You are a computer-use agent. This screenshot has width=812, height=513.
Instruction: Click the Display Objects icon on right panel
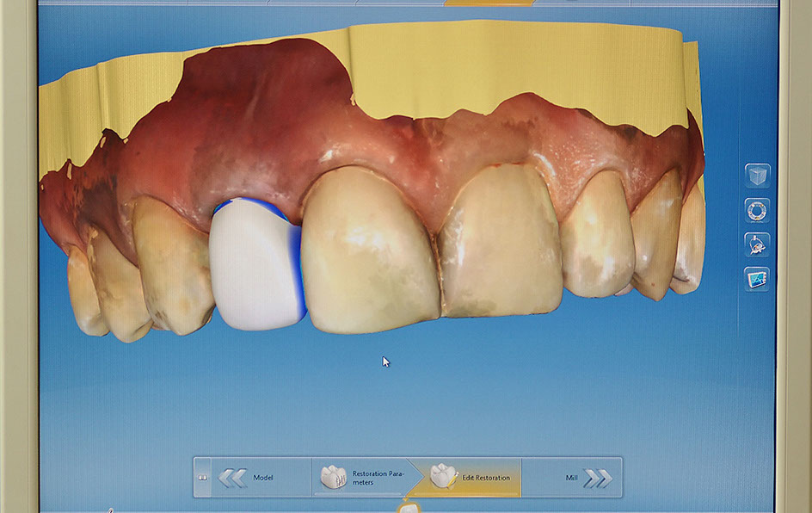(757, 244)
